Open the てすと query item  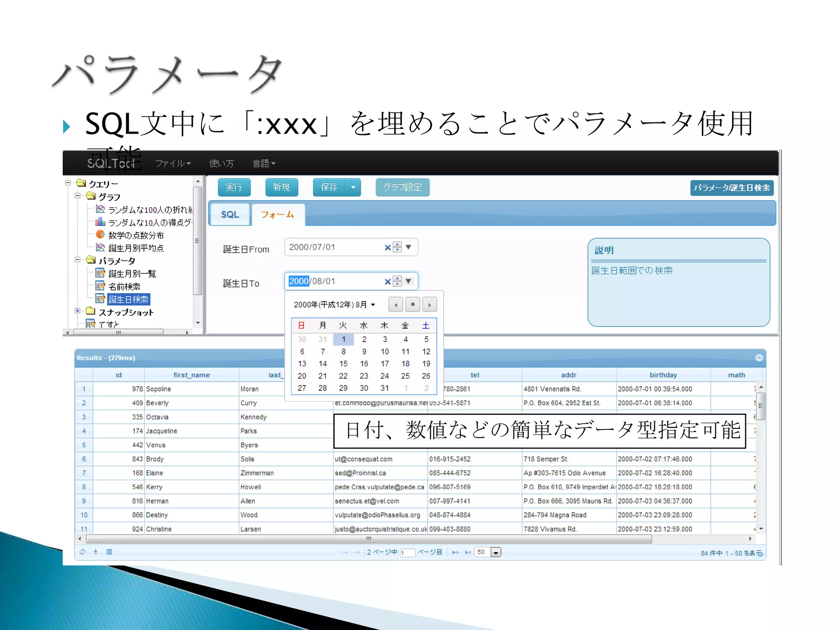click(103, 324)
